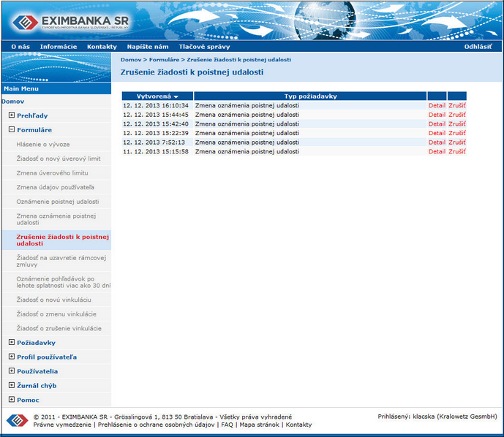The width and height of the screenshot is (504, 437).
Task: Cancel request created 11. 12. 2013 15:15:58
Action: (457, 151)
